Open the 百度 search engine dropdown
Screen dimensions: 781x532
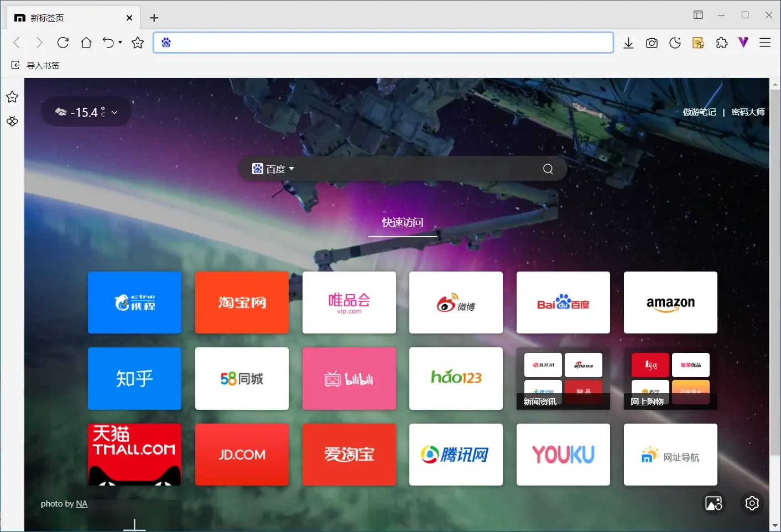pyautogui.click(x=273, y=169)
